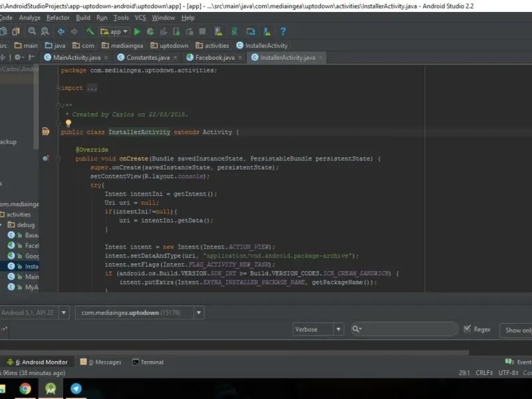Screen dimensions: 532x399
Task: Click the blue Back navigation arrow
Action: click(x=61, y=31)
